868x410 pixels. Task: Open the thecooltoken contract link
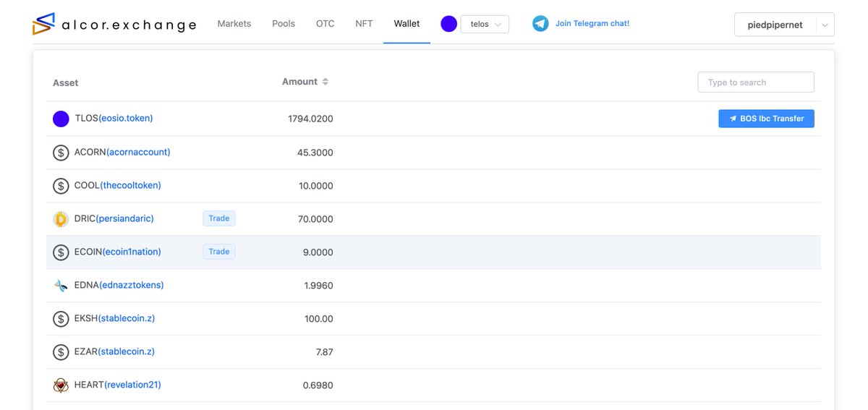(x=131, y=185)
